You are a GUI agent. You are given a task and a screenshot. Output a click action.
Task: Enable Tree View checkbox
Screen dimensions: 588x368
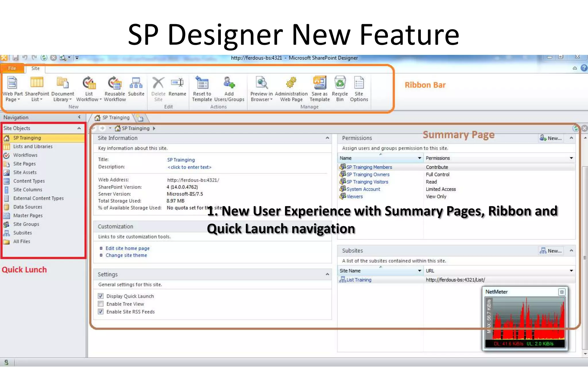(x=101, y=304)
